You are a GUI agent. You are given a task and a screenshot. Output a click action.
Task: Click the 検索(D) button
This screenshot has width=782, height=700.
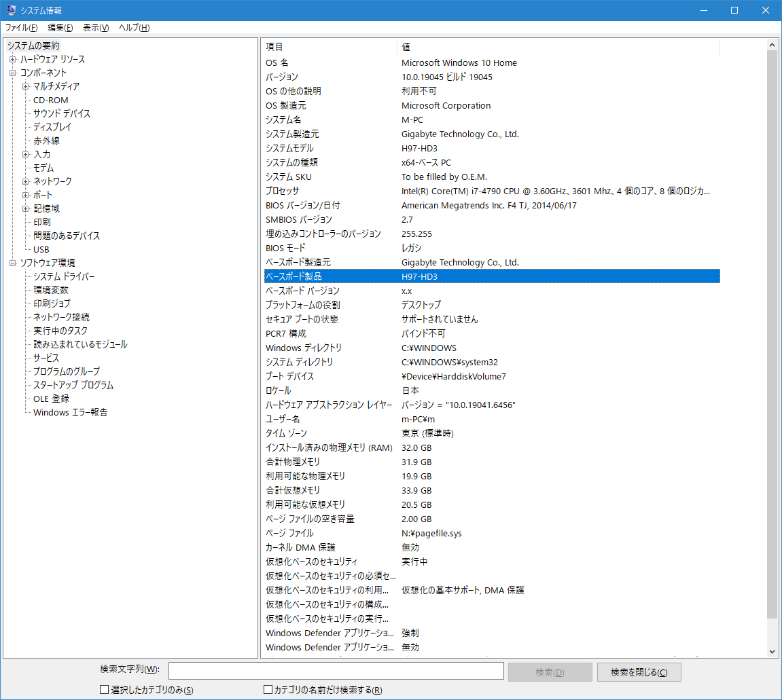click(x=550, y=672)
